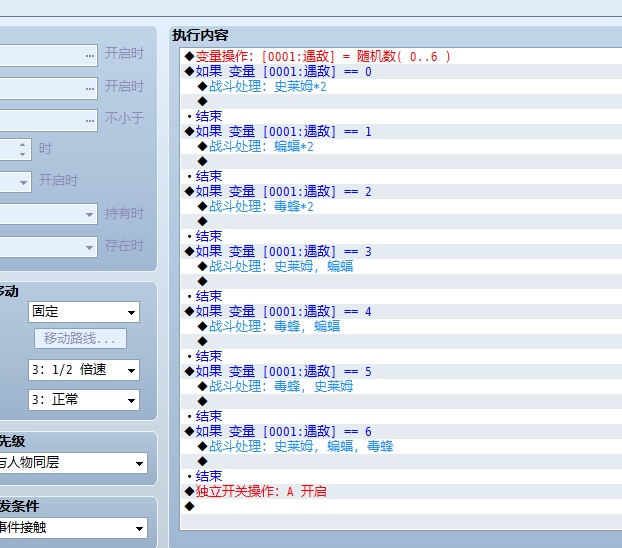This screenshot has height=548, width=622.
Task: Select 变量操作 random number command line
Action: [x=401, y=56]
